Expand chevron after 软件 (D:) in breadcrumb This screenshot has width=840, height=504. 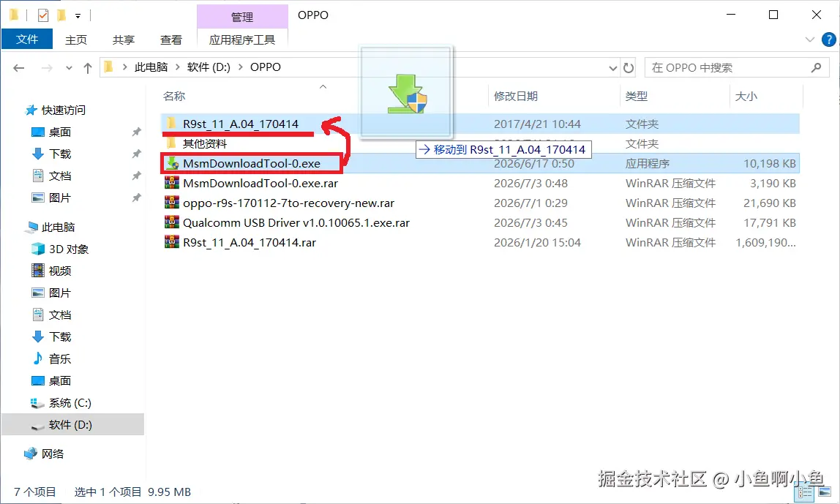240,67
